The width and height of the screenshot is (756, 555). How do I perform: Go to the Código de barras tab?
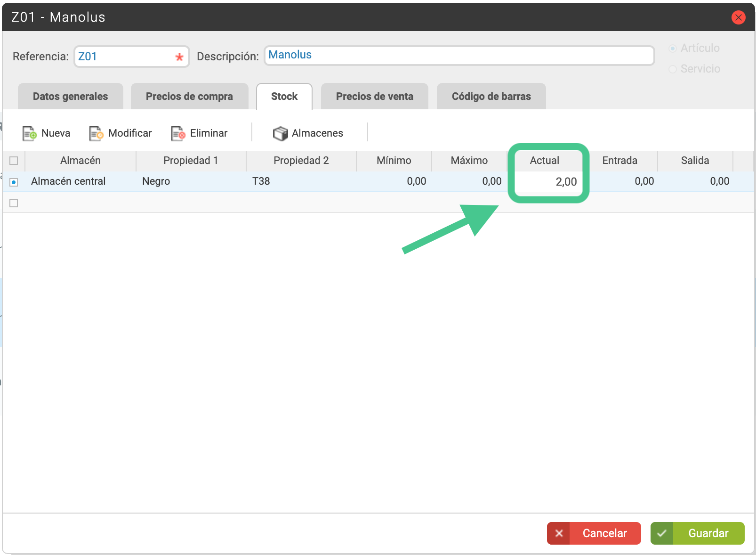coord(491,96)
